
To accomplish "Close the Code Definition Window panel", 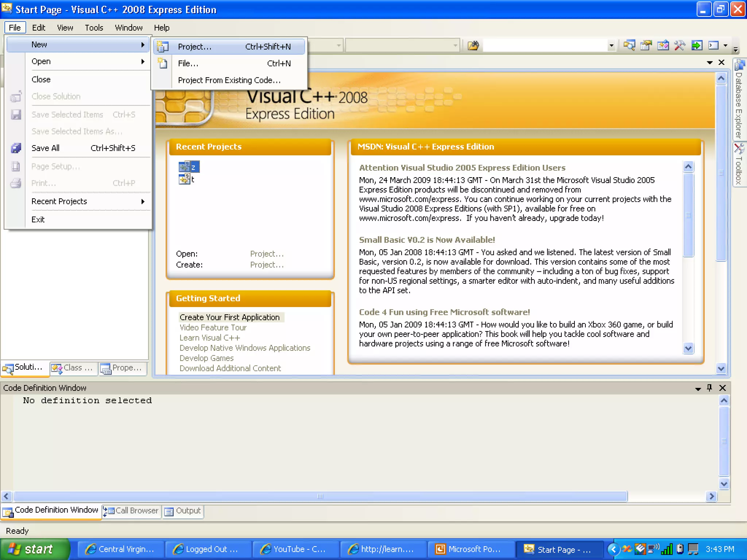I will tap(723, 388).
